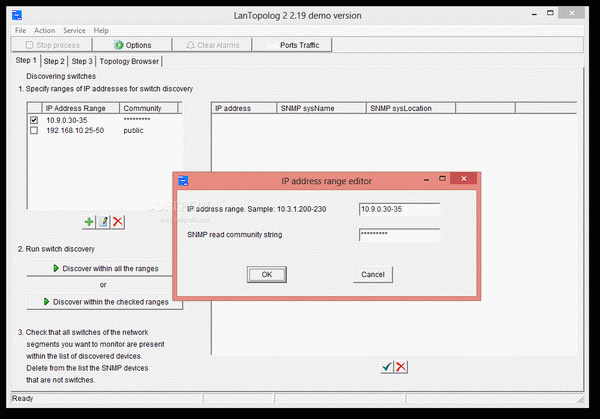Click the SNMP sysLocation column header
The image size is (600, 419).
(x=411, y=108)
